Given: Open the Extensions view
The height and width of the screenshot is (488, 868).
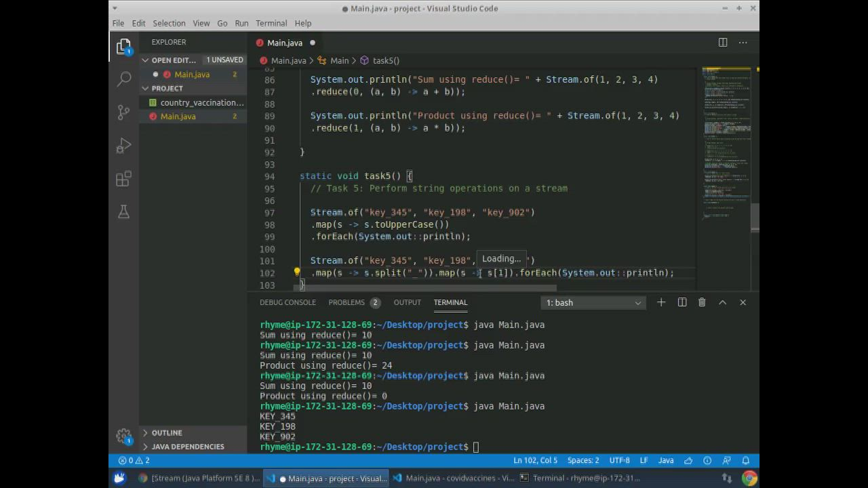Looking at the screenshot, I should tap(123, 179).
